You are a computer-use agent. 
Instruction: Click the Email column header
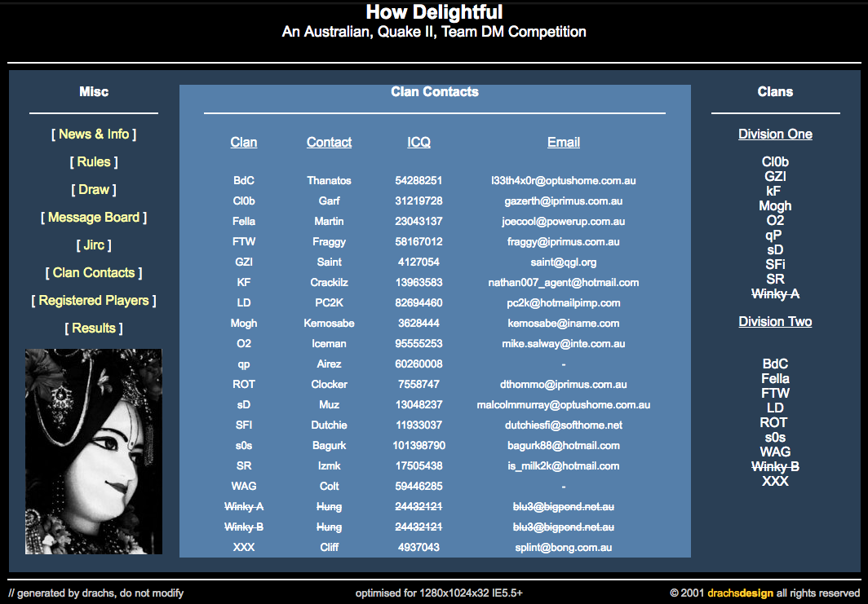[x=563, y=143]
